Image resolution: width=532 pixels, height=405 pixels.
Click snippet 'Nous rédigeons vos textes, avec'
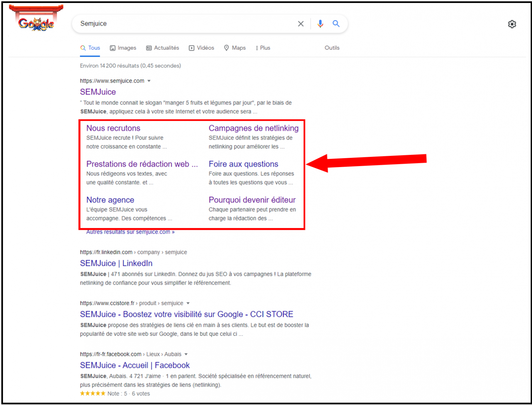click(x=126, y=174)
